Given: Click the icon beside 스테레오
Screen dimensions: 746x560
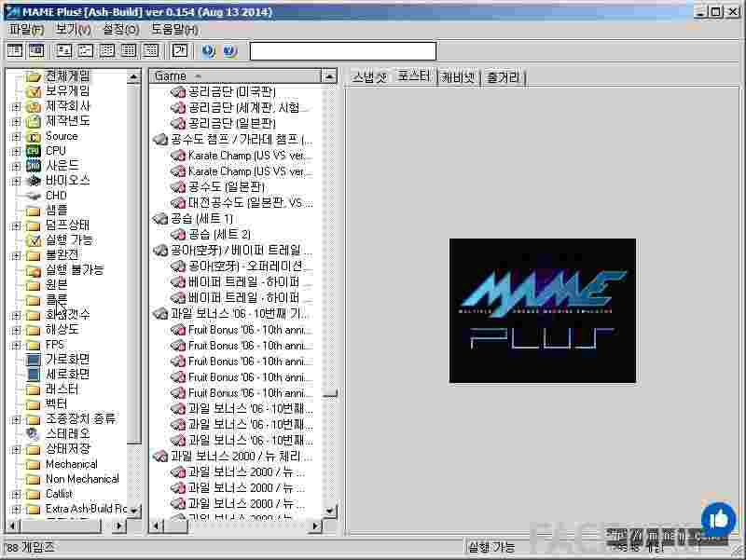Looking at the screenshot, I should click(x=34, y=433).
